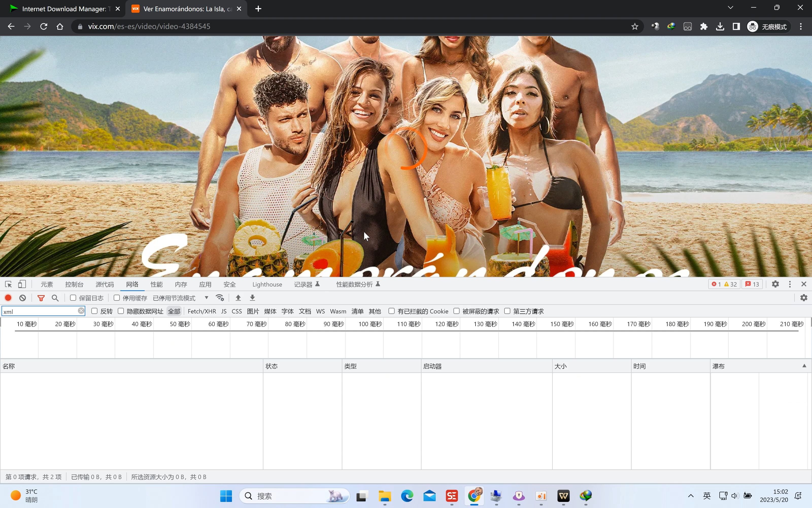Screen dimensions: 812x508
Task: Open the Windows taskbar search box
Action: click(x=294, y=496)
